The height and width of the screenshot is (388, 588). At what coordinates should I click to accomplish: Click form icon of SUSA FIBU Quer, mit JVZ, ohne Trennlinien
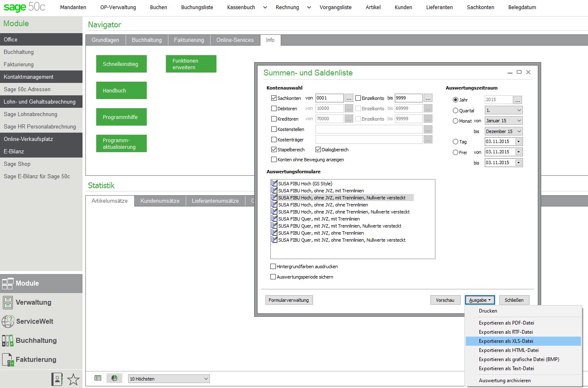coord(274,233)
